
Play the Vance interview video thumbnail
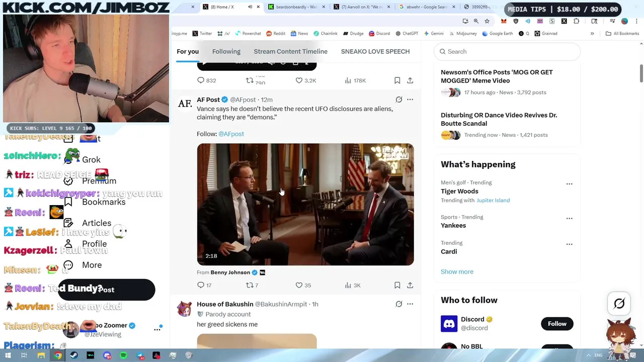[305, 205]
